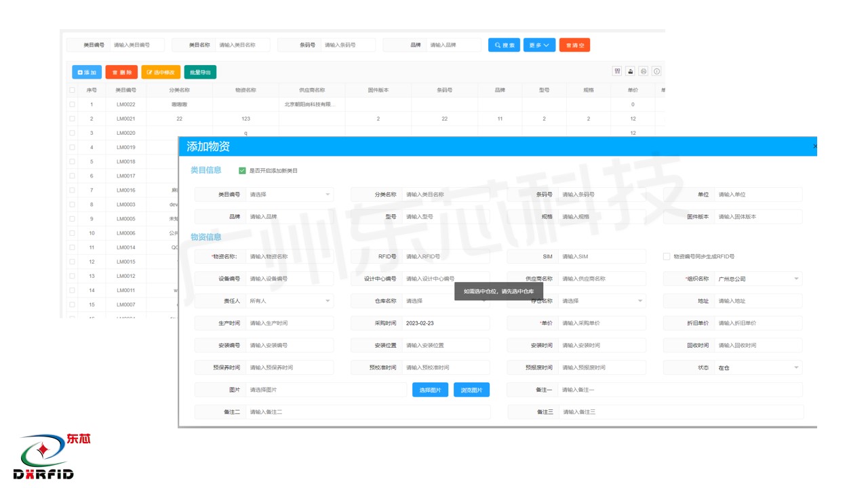Click the 批量导出 batch export button

(200, 72)
